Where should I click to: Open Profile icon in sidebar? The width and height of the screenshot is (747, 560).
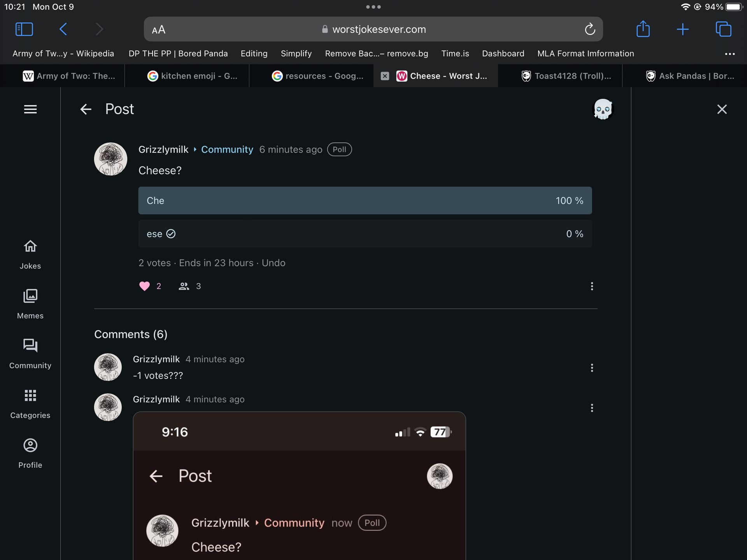[30, 445]
